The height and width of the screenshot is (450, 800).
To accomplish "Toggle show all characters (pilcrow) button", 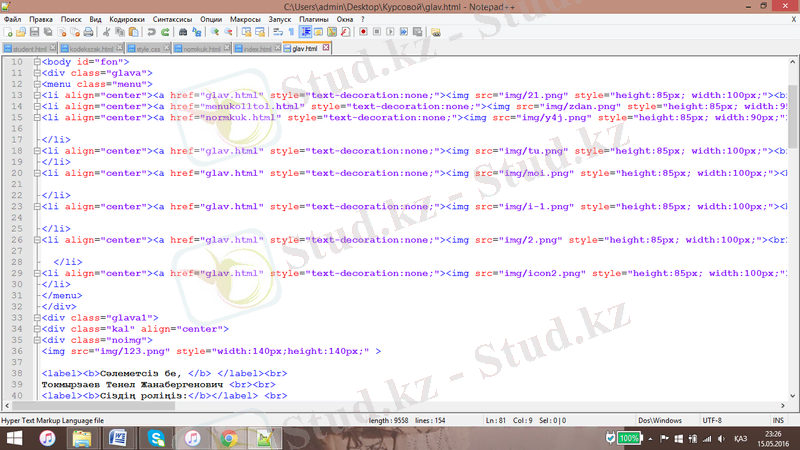I will coord(290,32).
